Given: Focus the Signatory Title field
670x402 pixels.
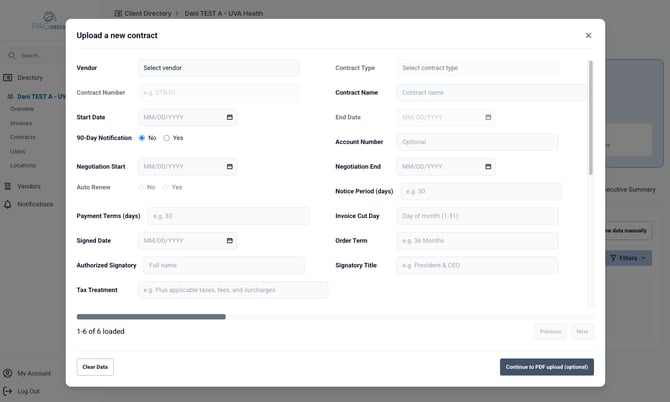Looking at the screenshot, I should pos(477,265).
